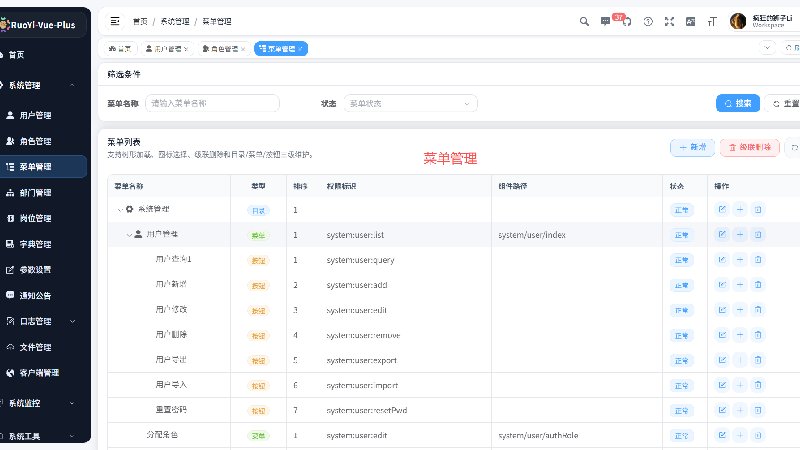Open search via header magnifier icon
800x450 pixels.
coord(584,21)
